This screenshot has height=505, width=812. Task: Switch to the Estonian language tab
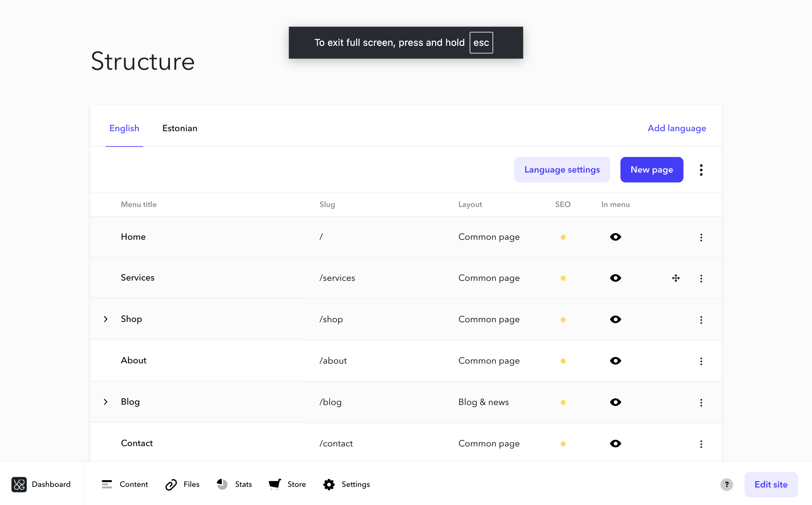[x=179, y=128]
